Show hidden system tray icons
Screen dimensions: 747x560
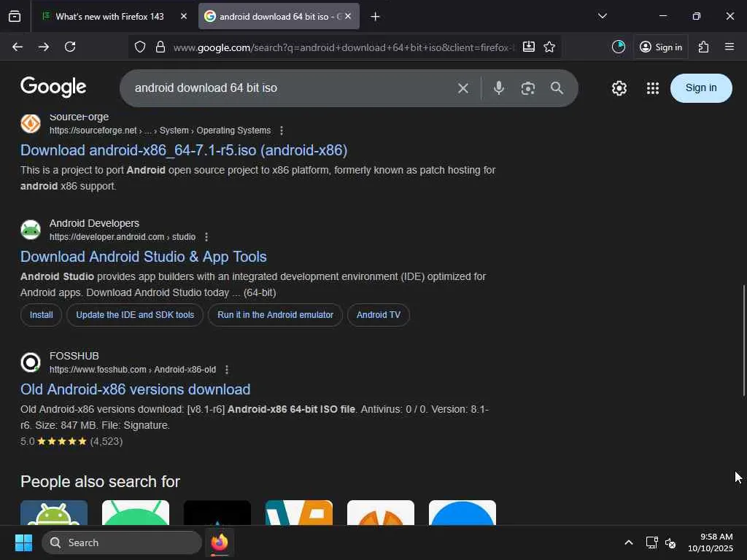[x=629, y=542]
